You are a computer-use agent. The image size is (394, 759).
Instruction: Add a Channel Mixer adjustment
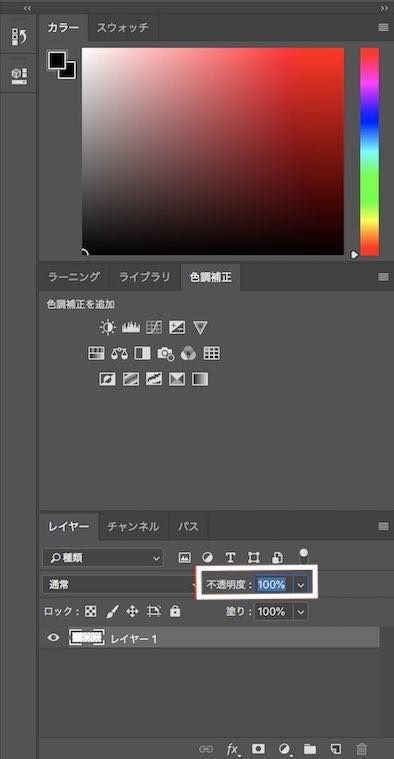pyautogui.click(x=188, y=354)
